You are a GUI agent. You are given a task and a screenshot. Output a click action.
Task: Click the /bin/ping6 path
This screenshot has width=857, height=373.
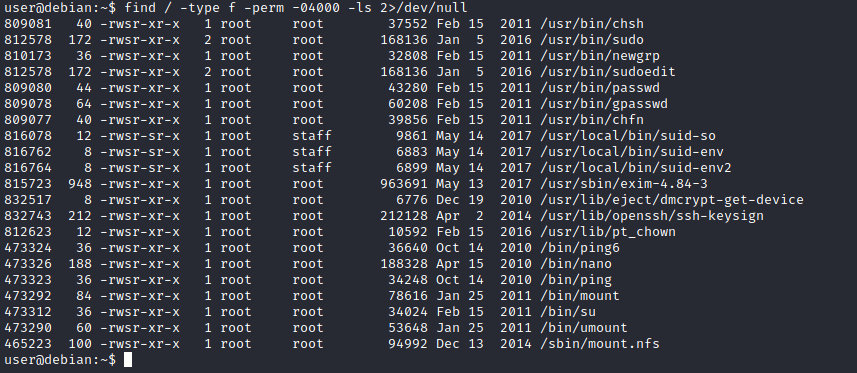coord(579,248)
